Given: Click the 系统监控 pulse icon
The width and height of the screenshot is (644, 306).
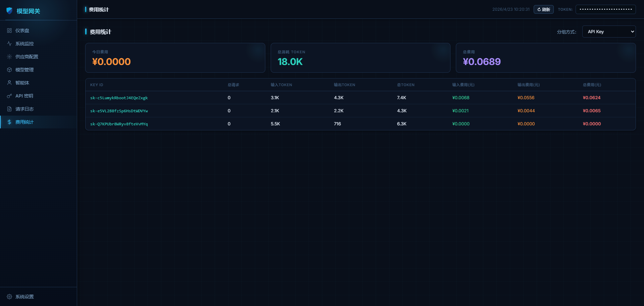Looking at the screenshot, I should pyautogui.click(x=9, y=44).
